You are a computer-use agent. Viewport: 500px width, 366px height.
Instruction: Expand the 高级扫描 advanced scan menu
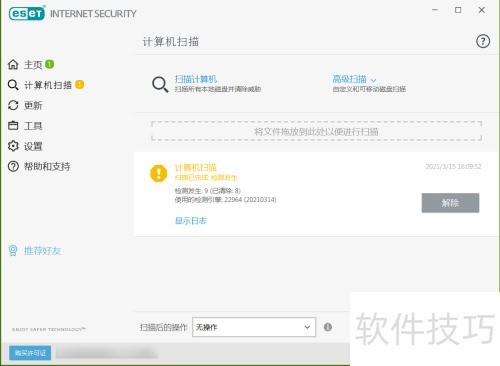click(349, 79)
